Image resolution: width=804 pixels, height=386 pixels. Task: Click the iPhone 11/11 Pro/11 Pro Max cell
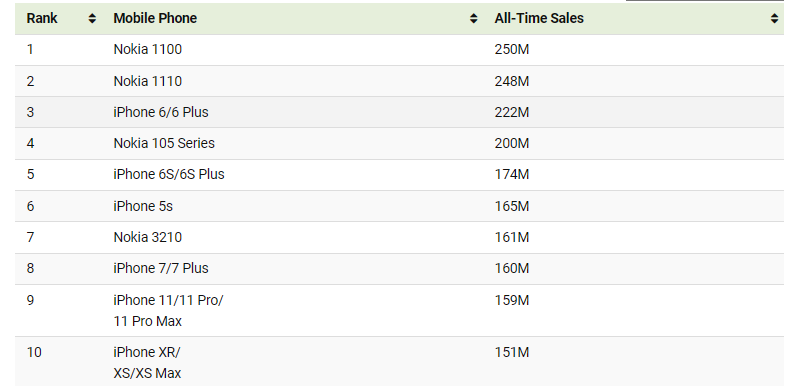[168, 311]
